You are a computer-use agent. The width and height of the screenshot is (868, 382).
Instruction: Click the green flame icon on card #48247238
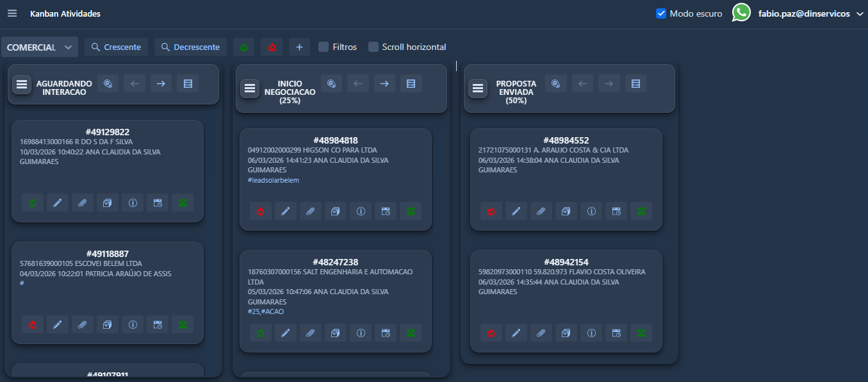click(261, 333)
